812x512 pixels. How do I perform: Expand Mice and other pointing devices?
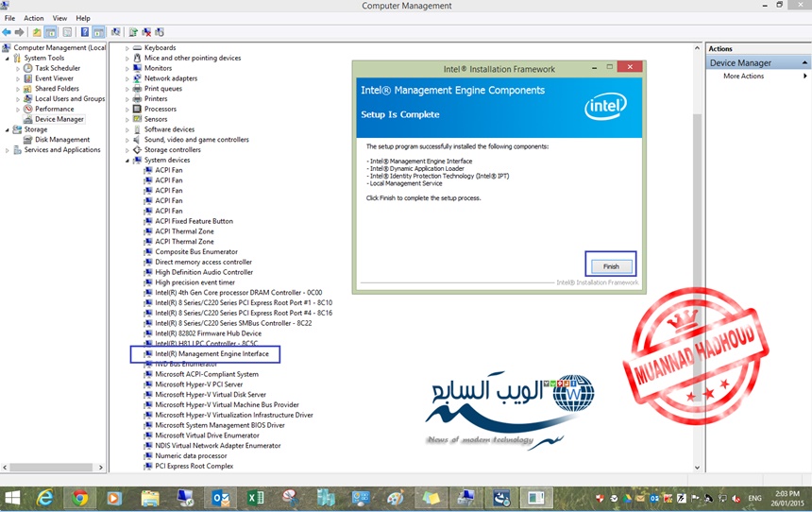[x=127, y=59]
